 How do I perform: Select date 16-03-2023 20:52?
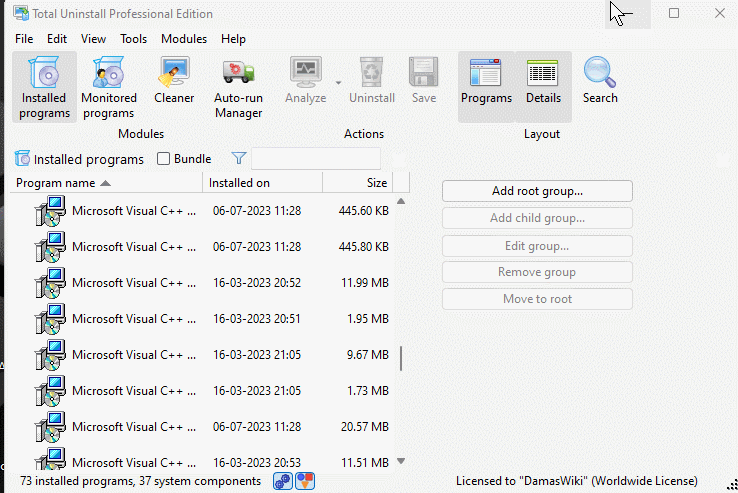click(257, 283)
